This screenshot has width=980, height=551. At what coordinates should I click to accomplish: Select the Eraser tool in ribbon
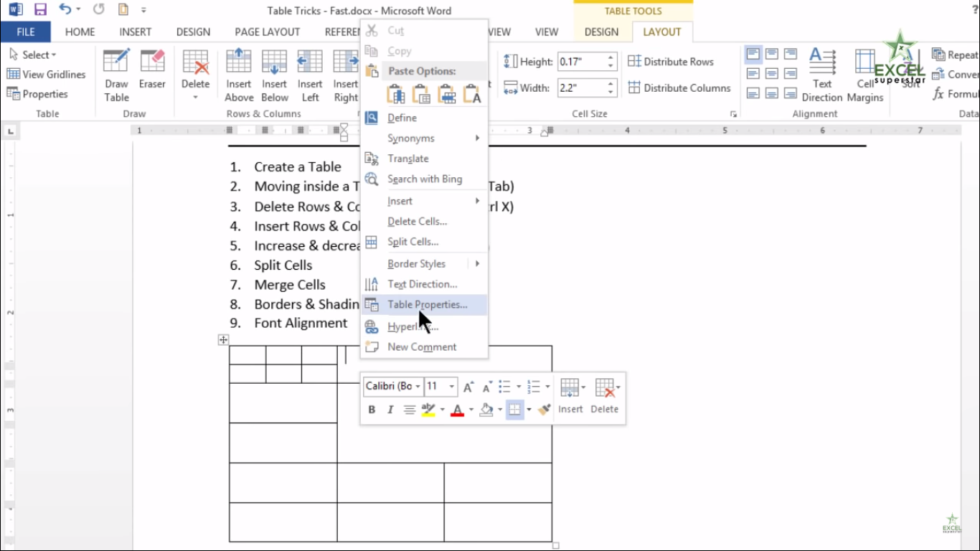click(152, 70)
